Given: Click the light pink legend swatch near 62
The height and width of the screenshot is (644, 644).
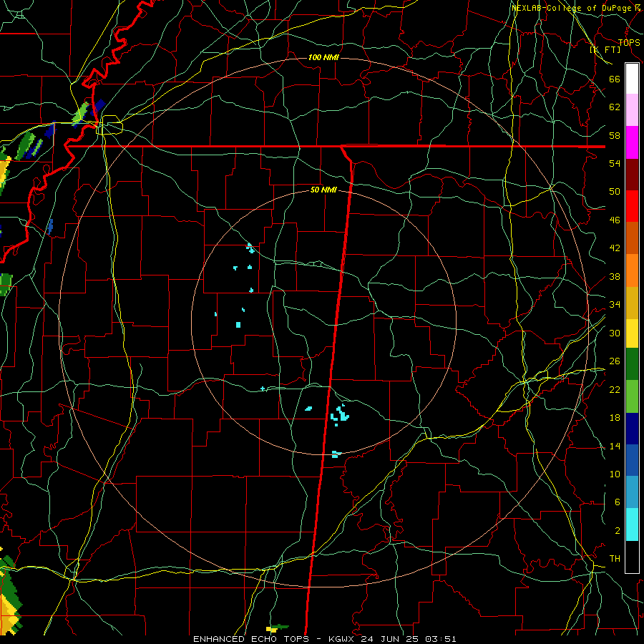Looking at the screenshot, I should coord(632,109).
